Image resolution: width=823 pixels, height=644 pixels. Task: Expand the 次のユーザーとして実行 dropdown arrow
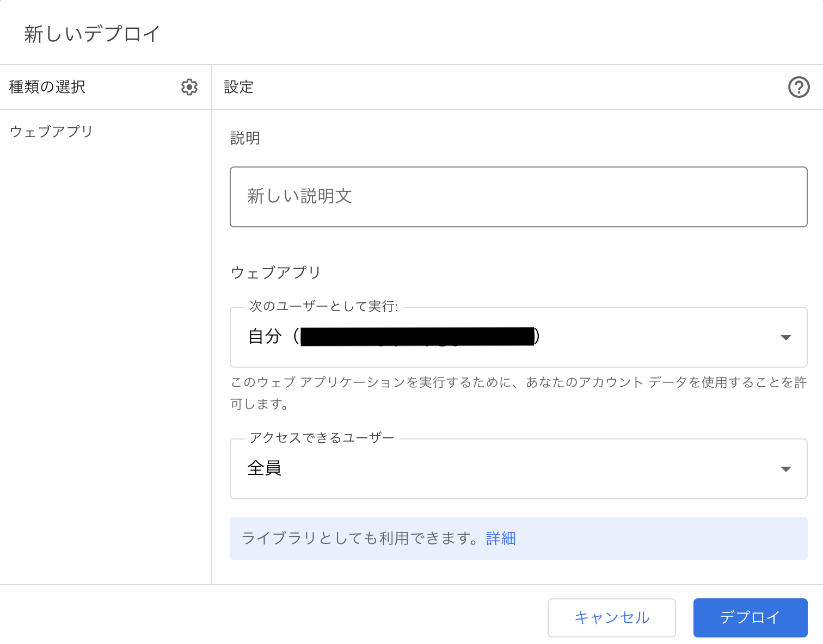785,337
